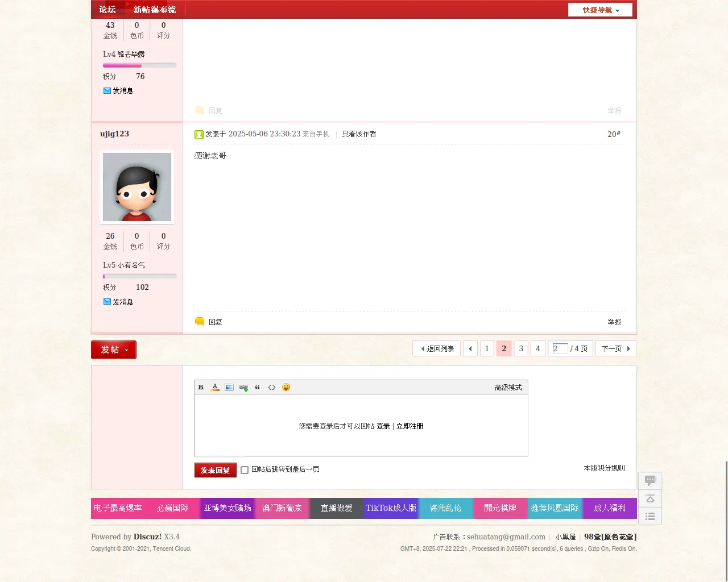Viewport: 728px width, 582px height.
Task: Click the insert image icon in editor
Action: (x=229, y=388)
